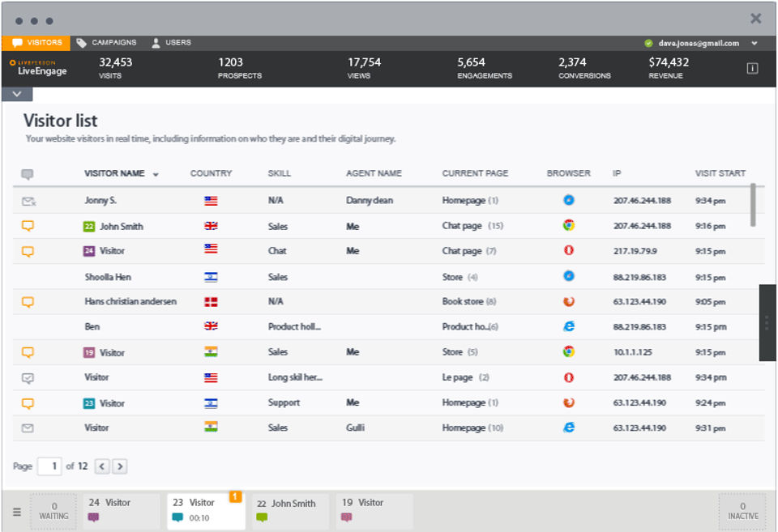
Task: Click the chat icon in John Smith's row
Action: pos(28,226)
